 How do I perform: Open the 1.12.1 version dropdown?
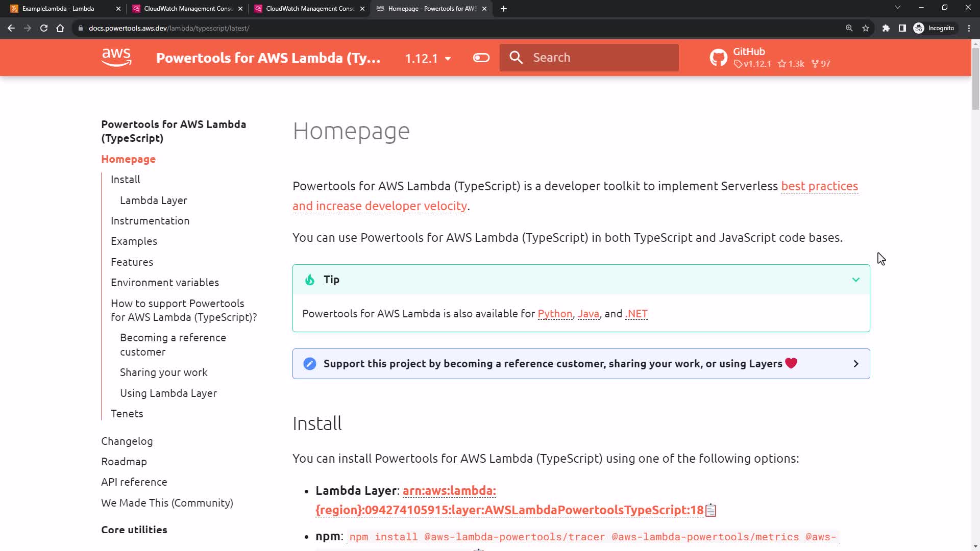(428, 58)
